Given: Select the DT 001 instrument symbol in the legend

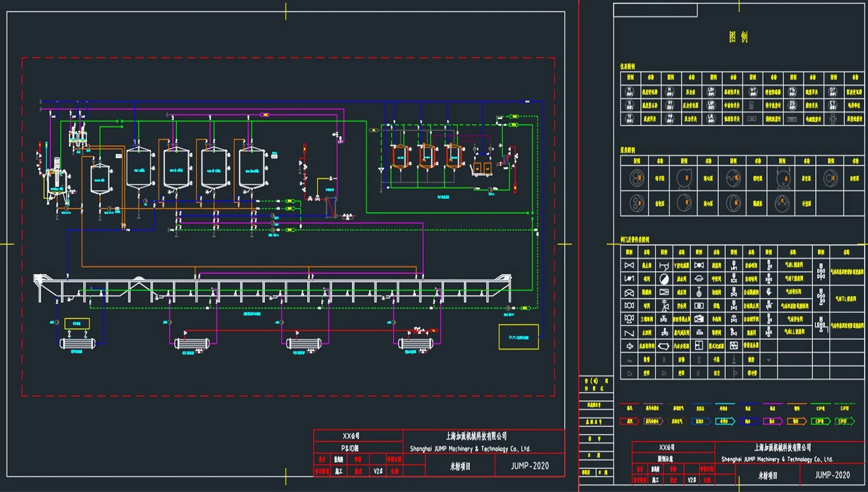Looking at the screenshot, I should click(x=833, y=92).
